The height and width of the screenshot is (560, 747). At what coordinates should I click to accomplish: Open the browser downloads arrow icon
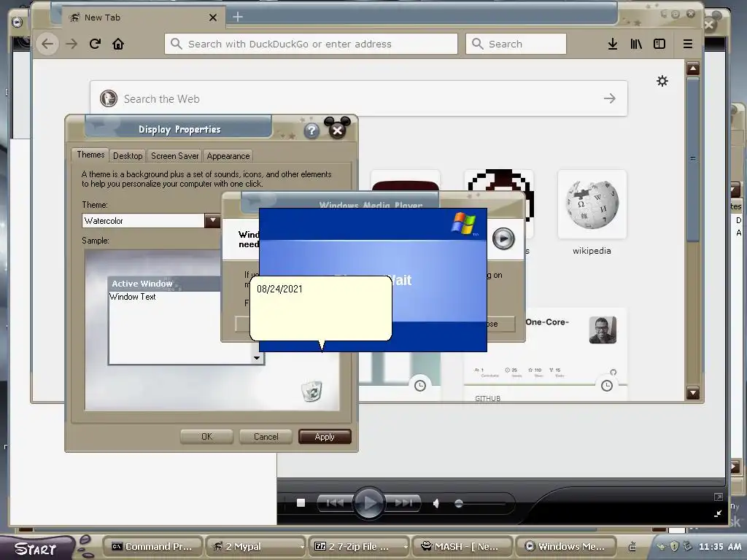click(613, 44)
